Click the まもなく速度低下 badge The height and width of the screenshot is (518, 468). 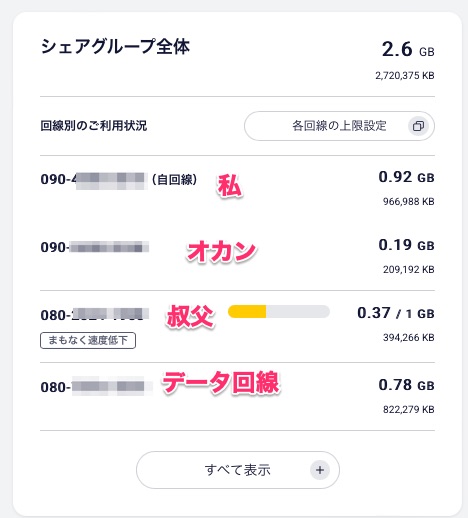[88, 340]
